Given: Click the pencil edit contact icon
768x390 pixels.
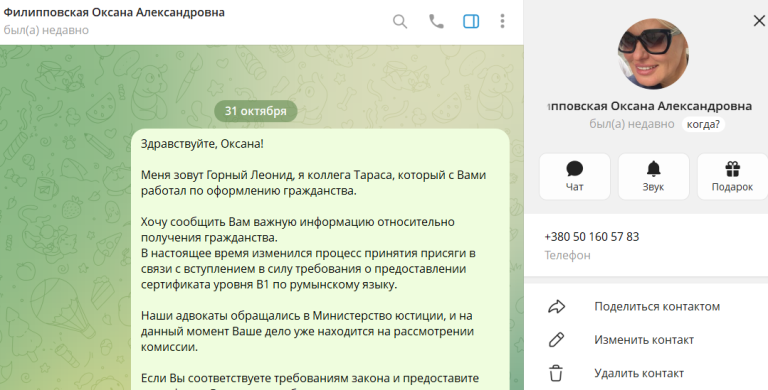Looking at the screenshot, I should 556,340.
